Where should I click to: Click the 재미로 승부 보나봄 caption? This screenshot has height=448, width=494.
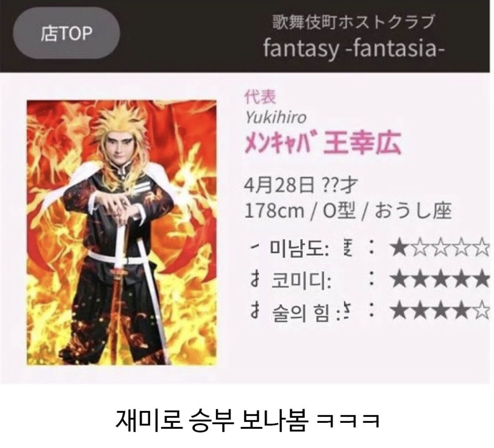click(211, 420)
